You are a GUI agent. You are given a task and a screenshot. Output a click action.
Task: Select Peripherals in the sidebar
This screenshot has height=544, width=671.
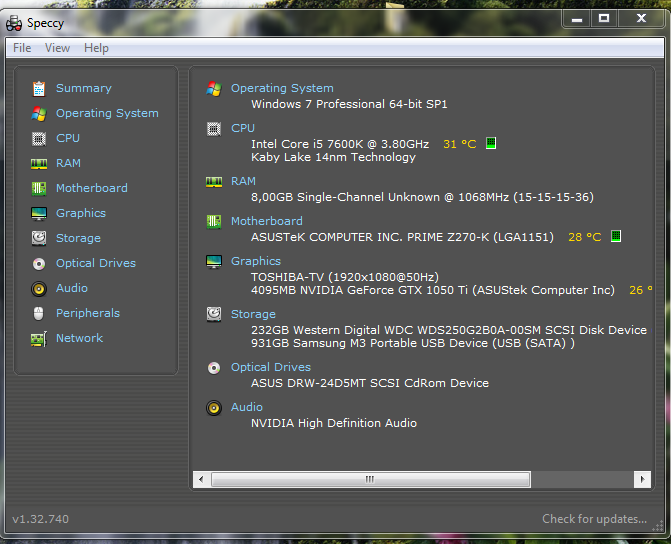click(88, 313)
